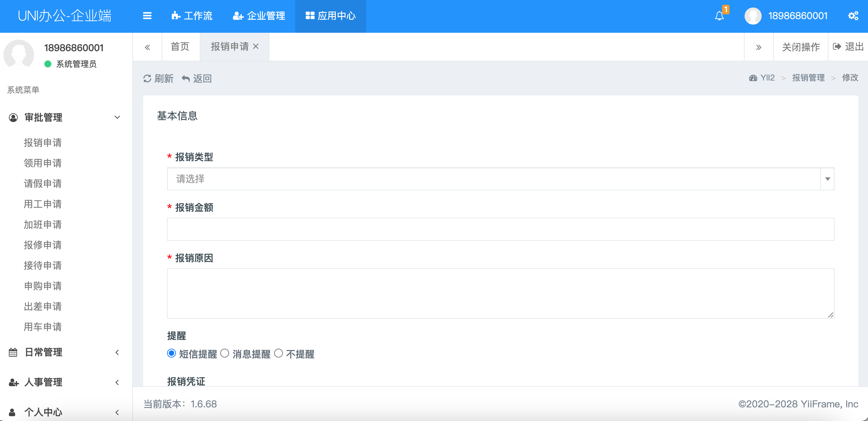Open 报修申请 in the sidebar
The image size is (868, 421).
(x=43, y=245)
